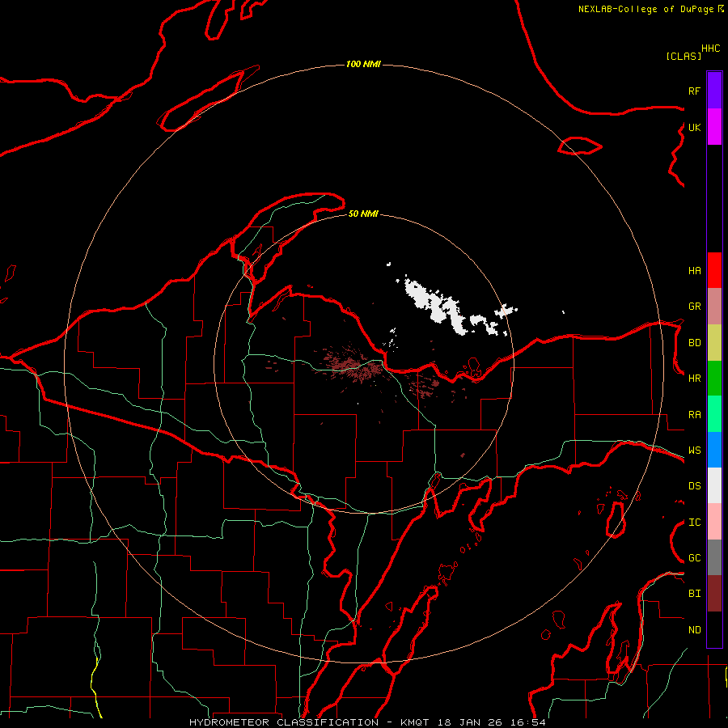This screenshot has height=728, width=728.
Task: Click the 100 NMI range ring label
Action: (x=363, y=64)
